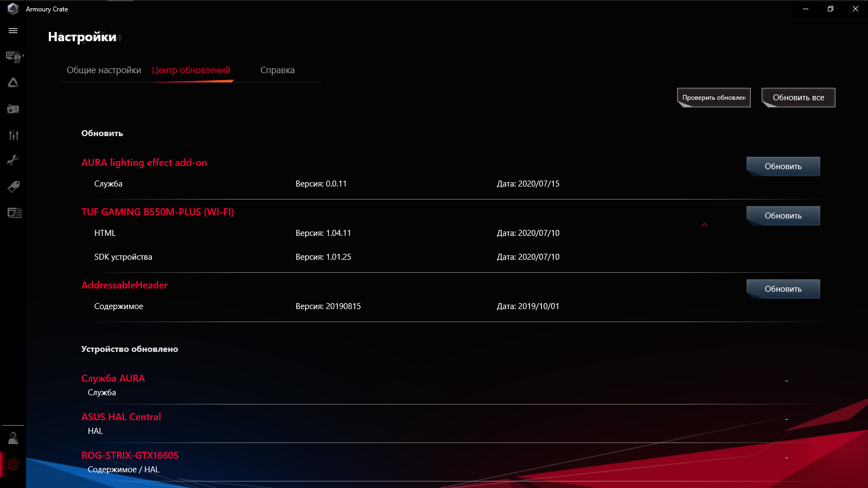Open the hamburger menu in sidebar

pos(13,31)
